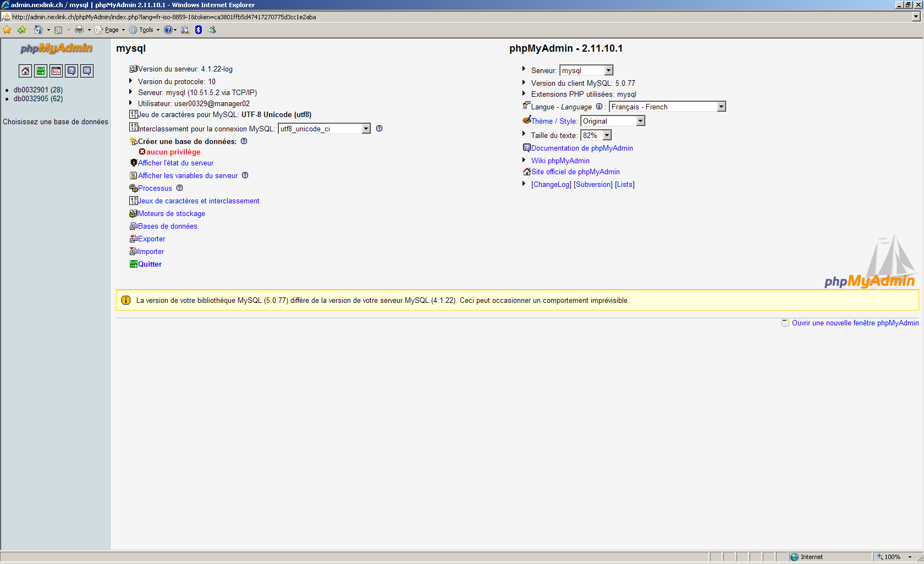The image size is (924, 564).
Task: Click text 'Version du serveur: 4.1.22-log'
Action: tap(185, 69)
